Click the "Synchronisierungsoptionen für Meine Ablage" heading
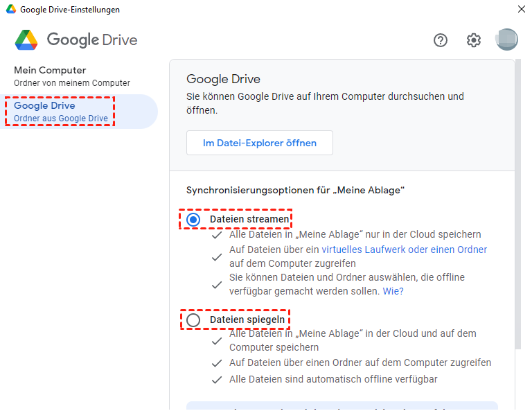This screenshot has height=420, width=532. pyautogui.click(x=295, y=190)
